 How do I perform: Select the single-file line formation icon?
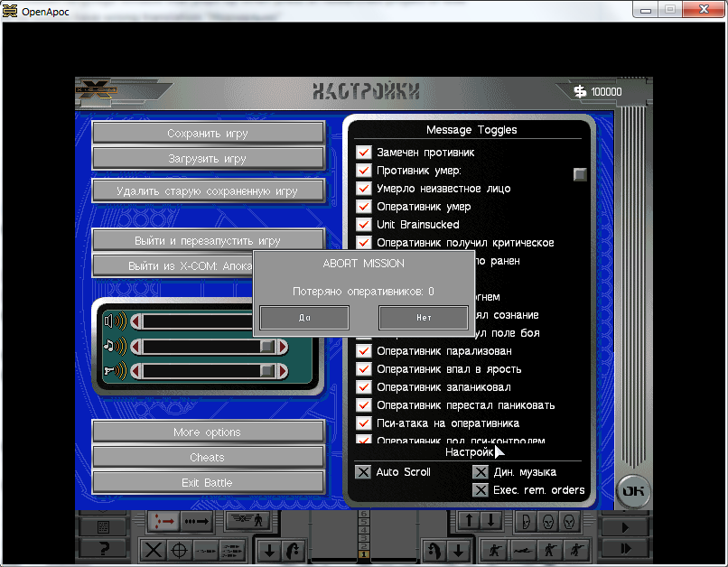click(196, 521)
